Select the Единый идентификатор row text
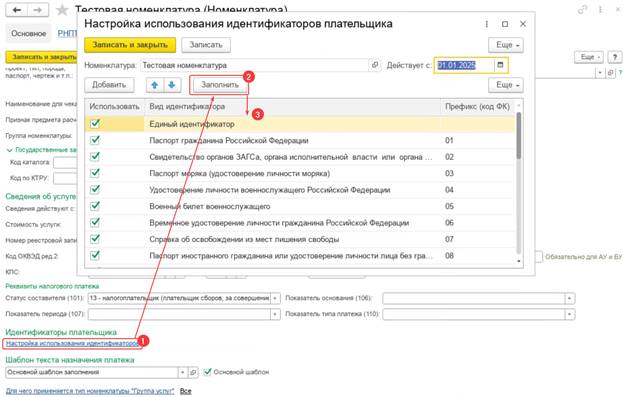This screenshot has width=623, height=397. point(192,124)
